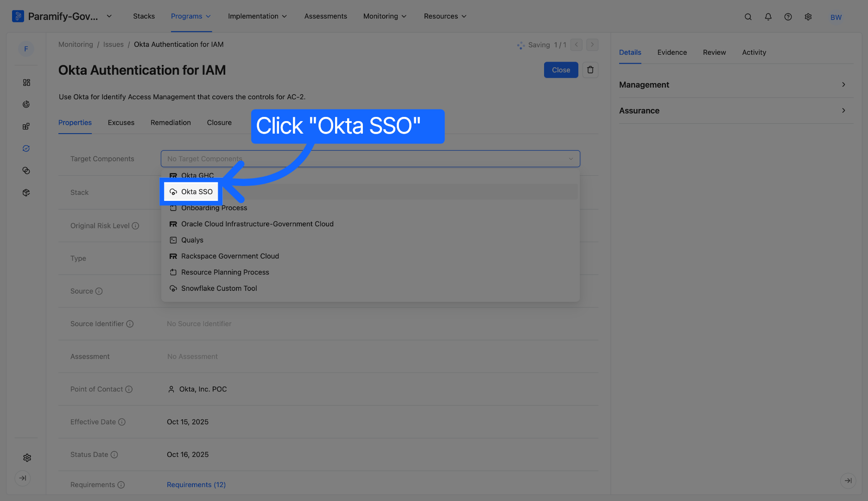
Task: Click the No Target Components input field
Action: pos(370,159)
